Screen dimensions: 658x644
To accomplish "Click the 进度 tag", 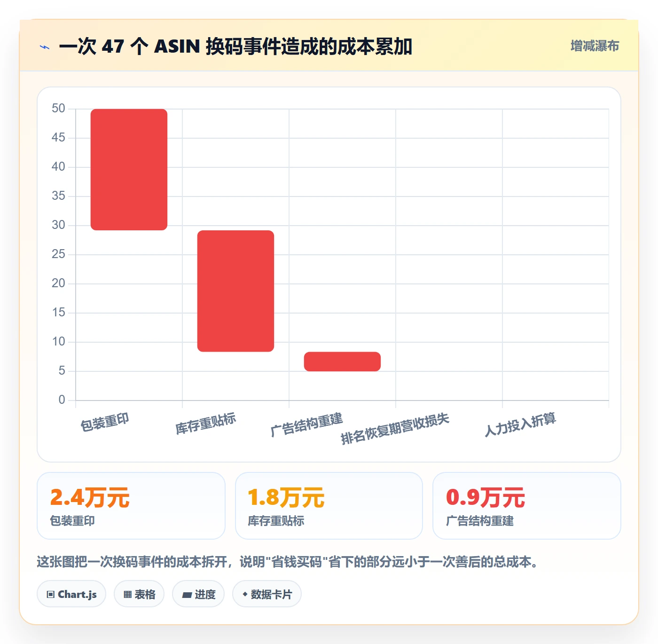I will pos(198,594).
